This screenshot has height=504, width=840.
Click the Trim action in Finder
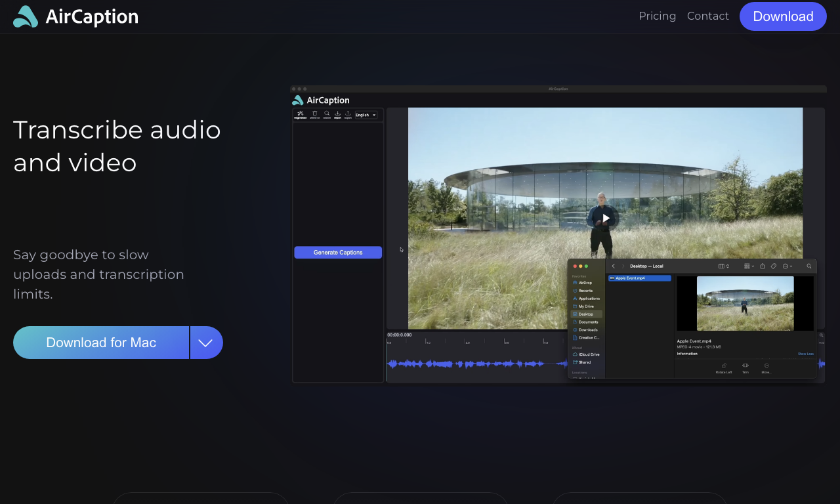coord(745,368)
